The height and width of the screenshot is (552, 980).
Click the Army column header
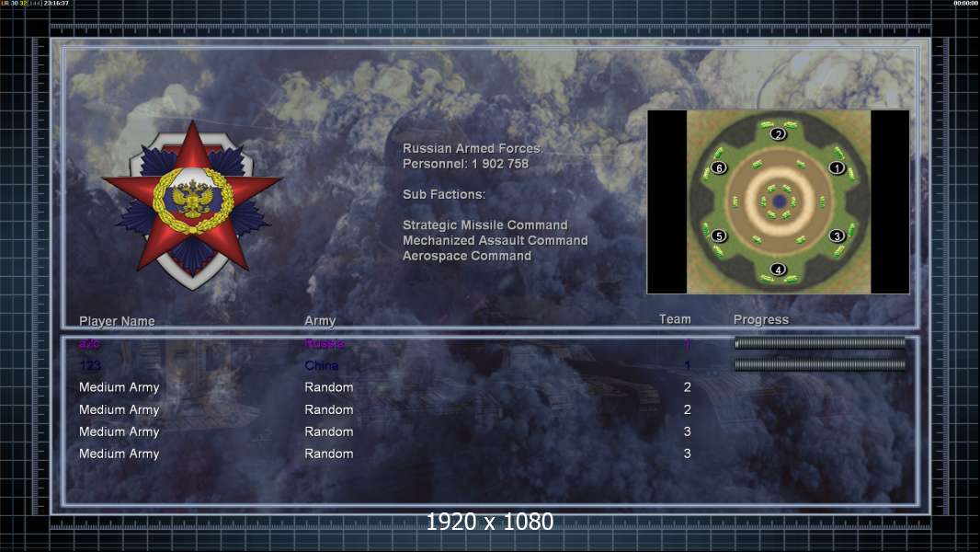(320, 321)
